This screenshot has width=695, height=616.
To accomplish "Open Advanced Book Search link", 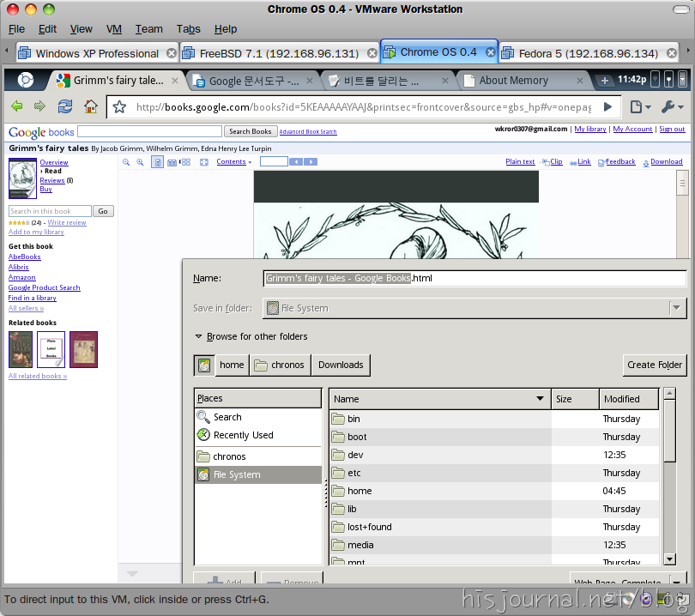I will click(x=308, y=131).
